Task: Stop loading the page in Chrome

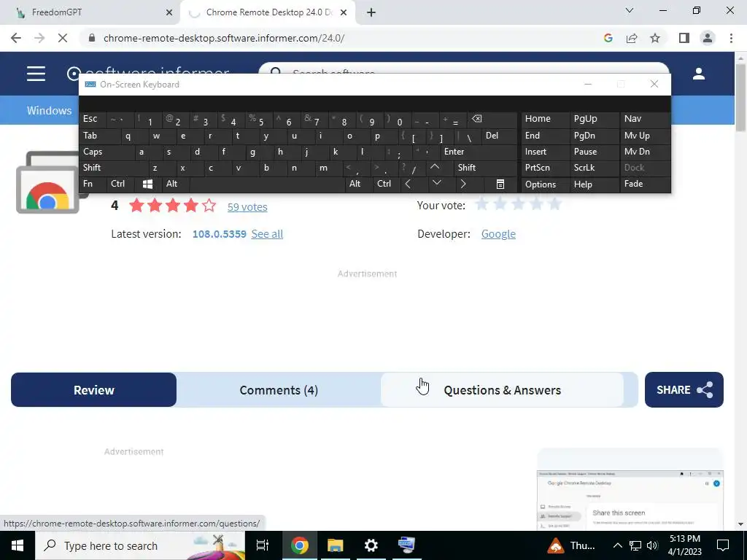Action: [63, 38]
